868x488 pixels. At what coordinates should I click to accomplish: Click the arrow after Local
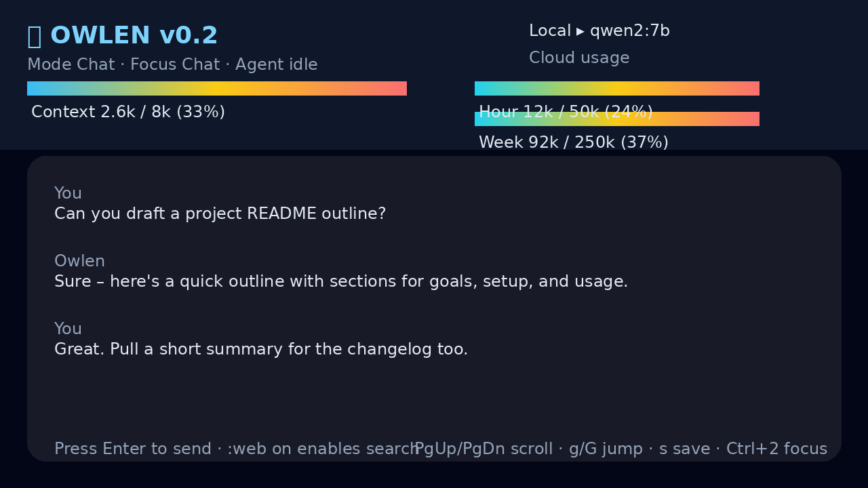580,31
